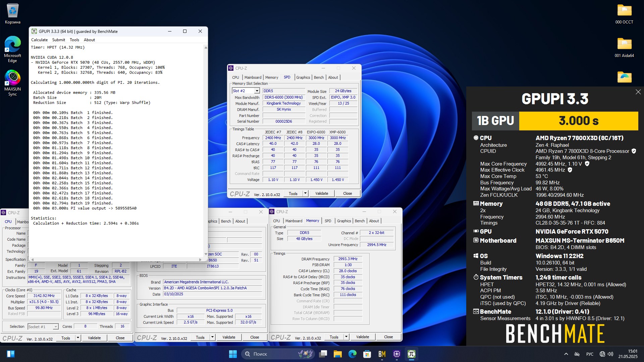
Task: Open the Tools menu in GPUPI
Action: pos(74,40)
